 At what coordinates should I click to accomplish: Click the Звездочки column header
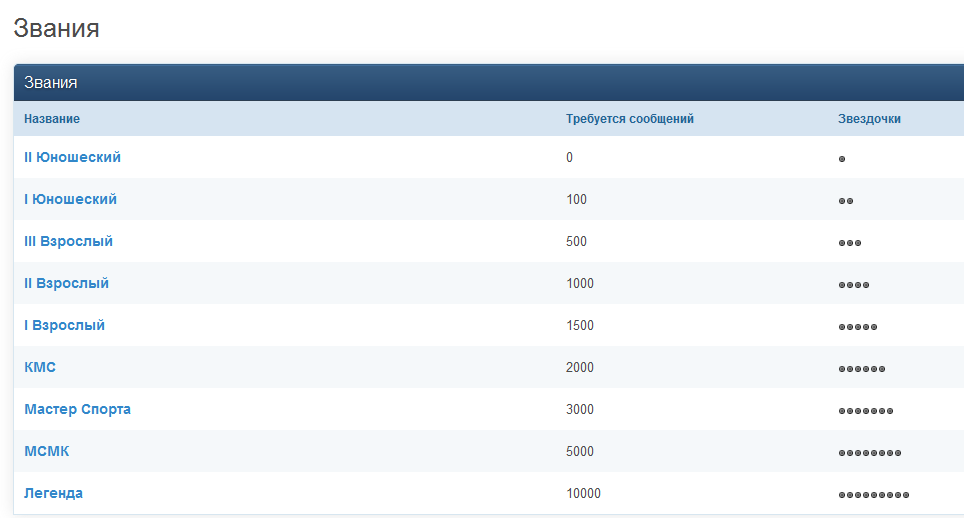[x=869, y=119]
